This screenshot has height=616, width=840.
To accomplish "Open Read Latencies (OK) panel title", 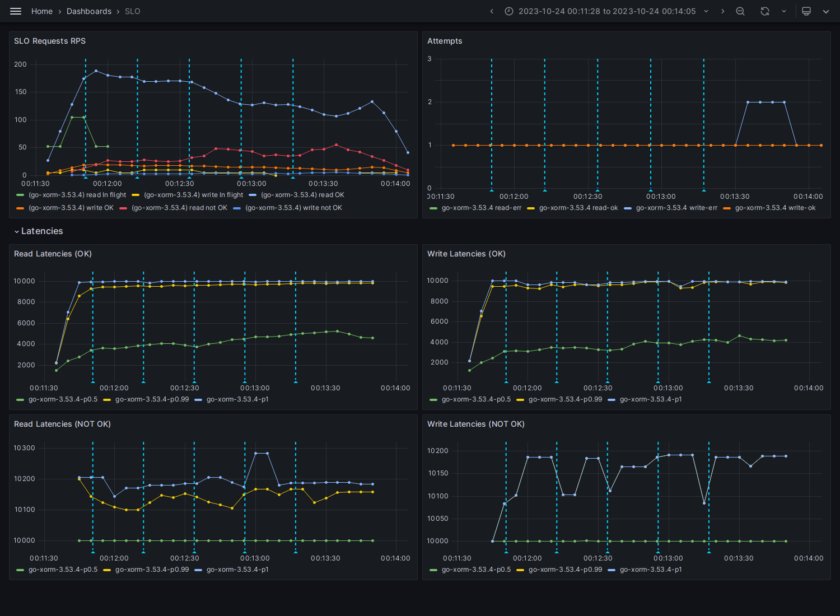I will point(53,254).
